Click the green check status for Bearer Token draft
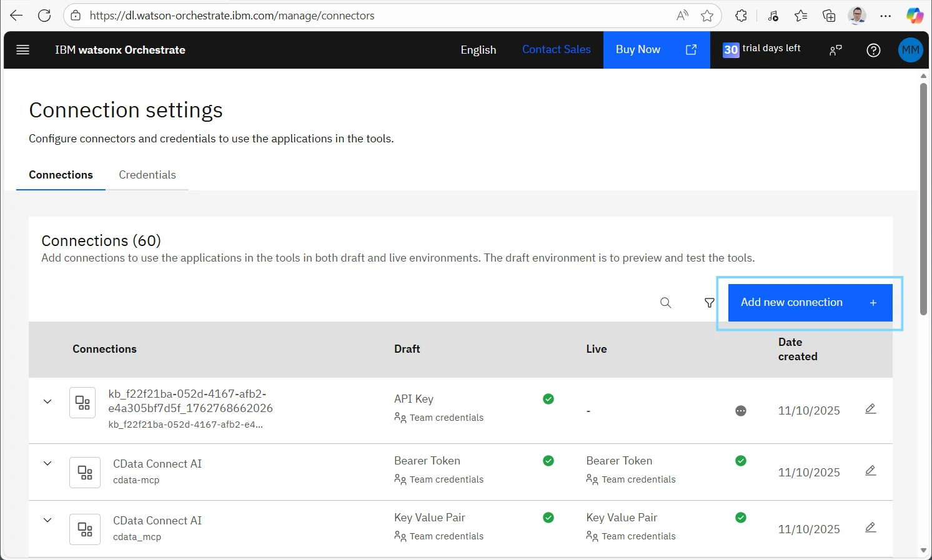This screenshot has width=932, height=560. (548, 460)
